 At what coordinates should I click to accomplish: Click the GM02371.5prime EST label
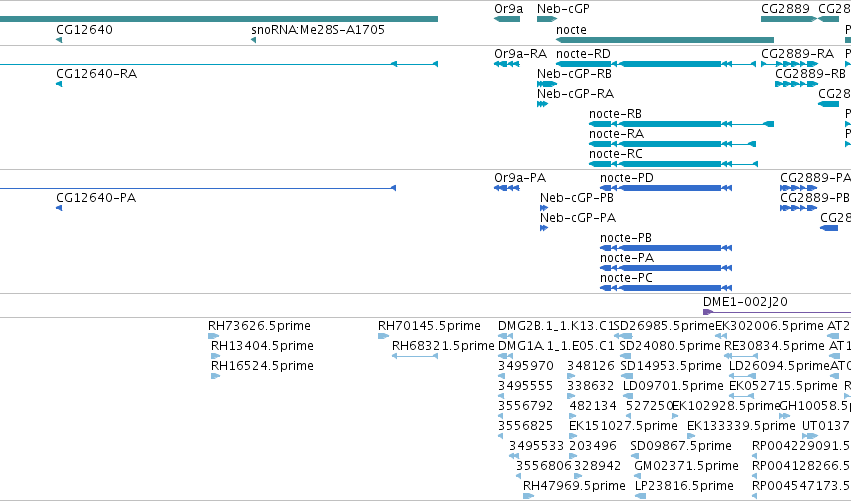click(x=687, y=467)
